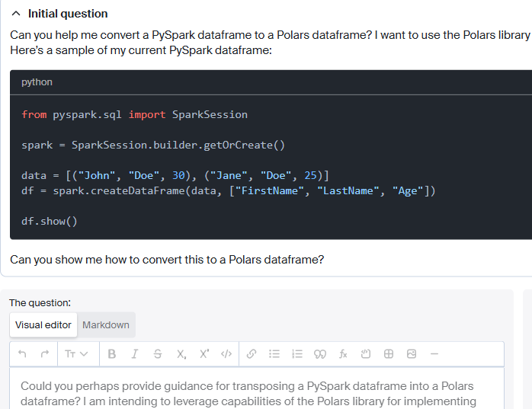The width and height of the screenshot is (532, 409).
Task: Insert a bulleted list
Action: click(274, 354)
